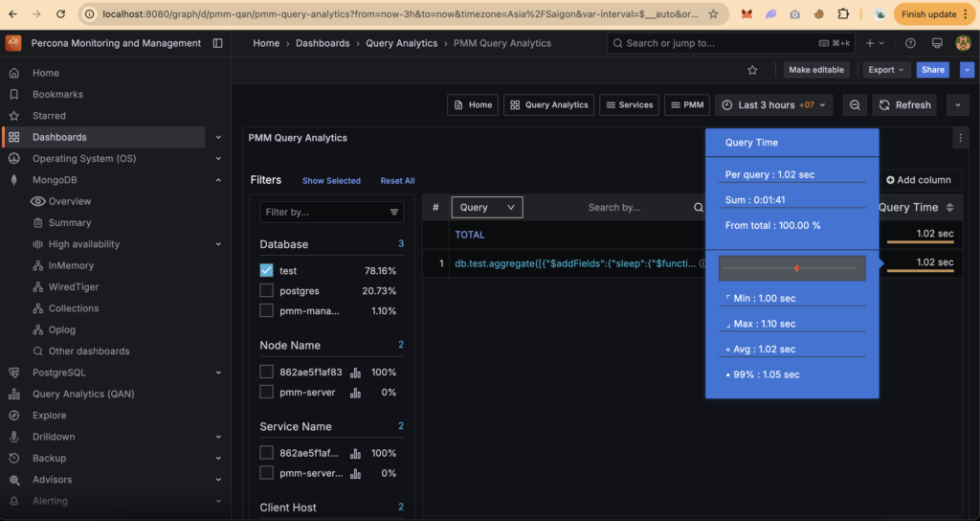The height and width of the screenshot is (521, 980).
Task: Click the zoom out time range icon
Action: (855, 105)
